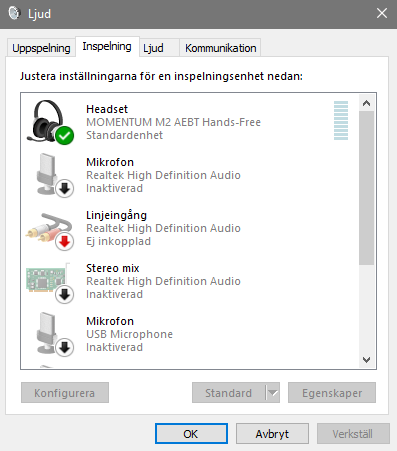Open the Standard button dropdown arrow

(x=273, y=393)
